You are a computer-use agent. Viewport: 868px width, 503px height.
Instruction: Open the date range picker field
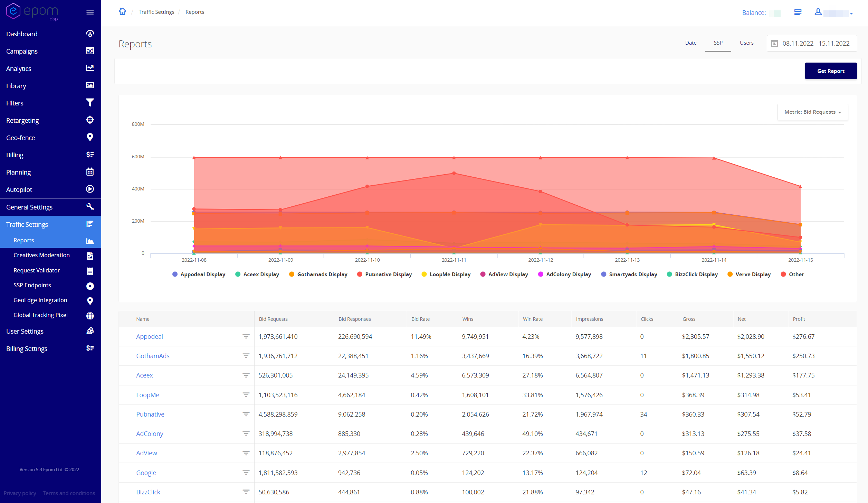tap(812, 44)
